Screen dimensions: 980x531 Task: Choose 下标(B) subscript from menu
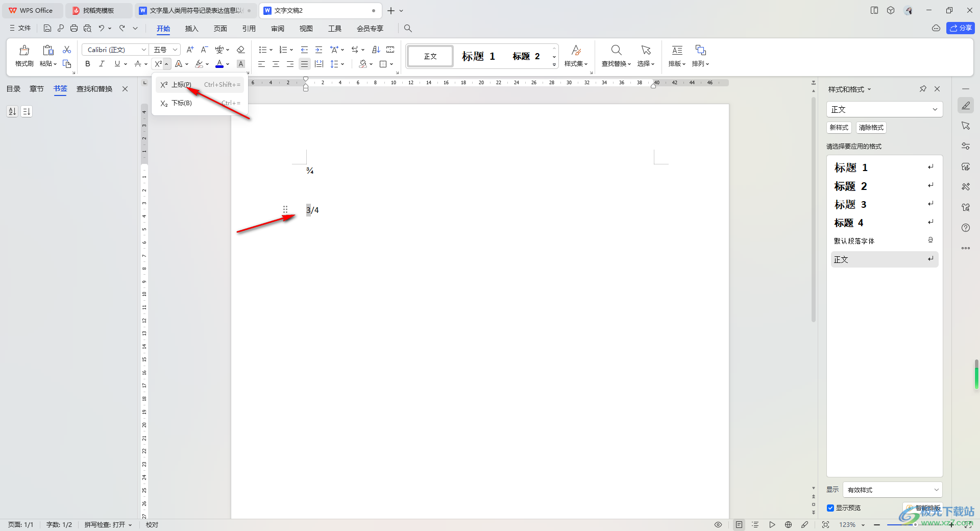(200, 103)
